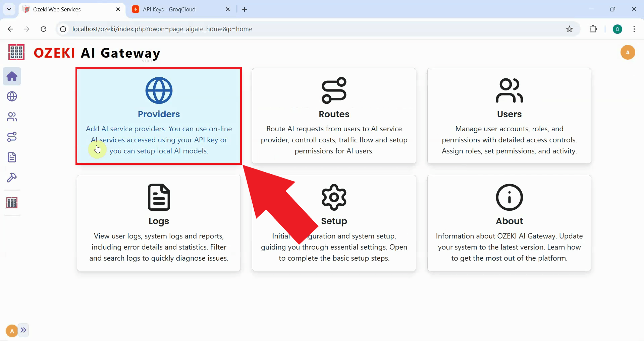Open the account avatar in top right corner
Screen dimensions: 644x341
(628, 52)
